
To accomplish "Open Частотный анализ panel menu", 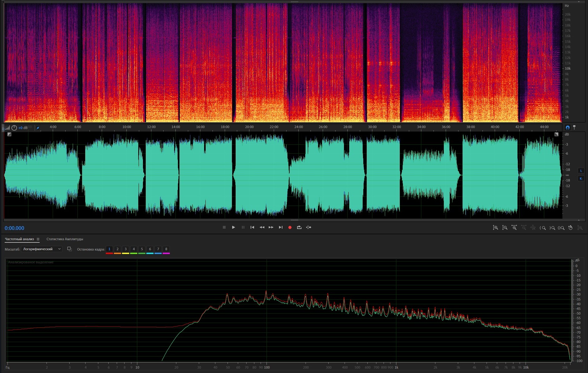I will coord(38,239).
